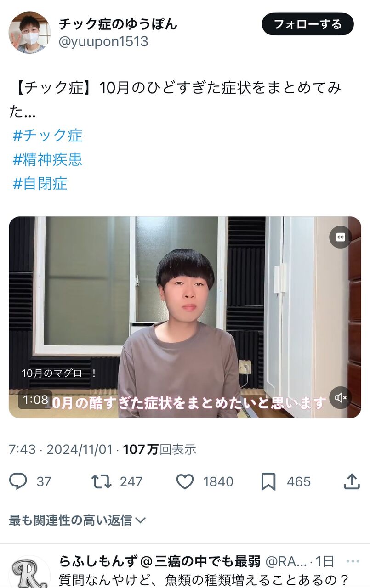Open hashtag #チック症 link
Image resolution: width=370 pixels, height=588 pixels.
[48, 136]
